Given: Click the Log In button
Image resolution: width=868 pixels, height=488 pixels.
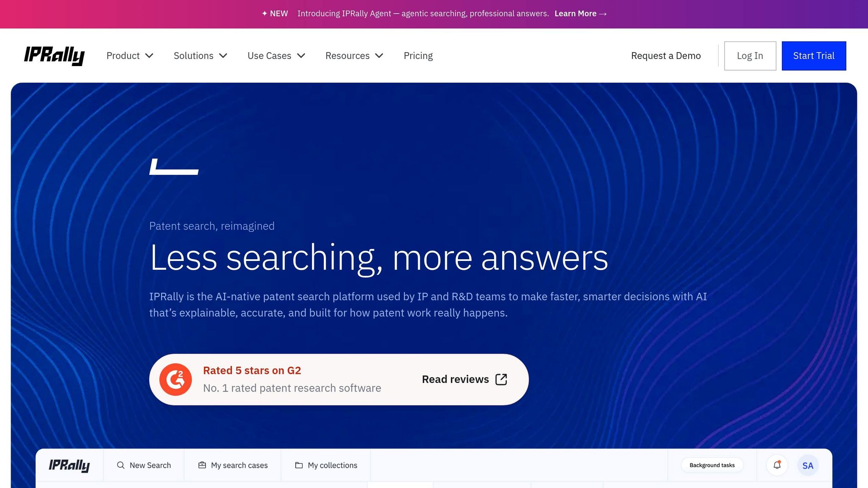Looking at the screenshot, I should click(750, 55).
